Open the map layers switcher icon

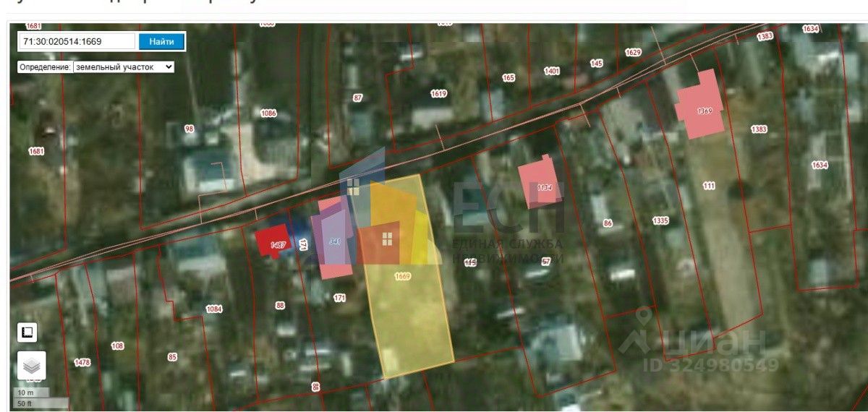[31, 366]
